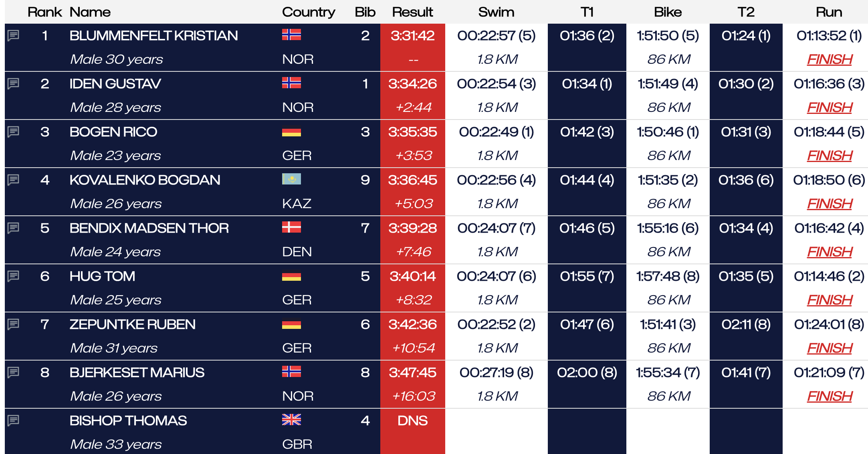This screenshot has width=868, height=454.
Task: Open comment icon for Blummenfelt Kristian
Action: coord(13,35)
